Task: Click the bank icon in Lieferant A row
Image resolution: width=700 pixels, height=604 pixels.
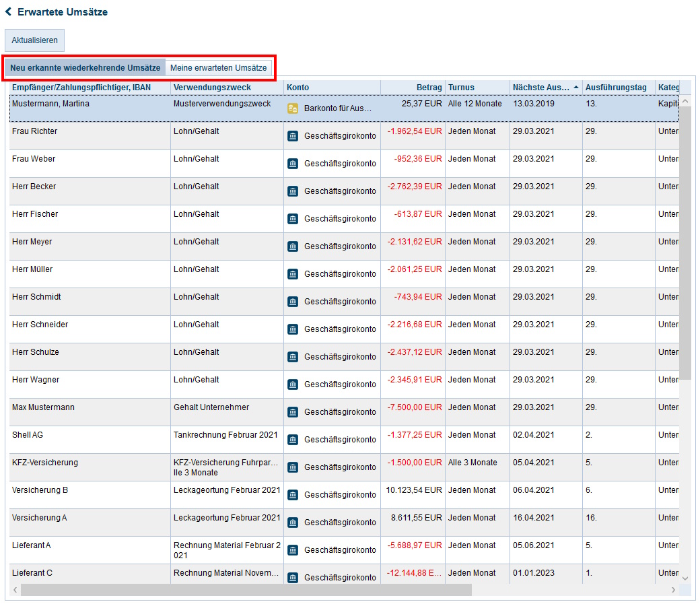Action: (293, 550)
